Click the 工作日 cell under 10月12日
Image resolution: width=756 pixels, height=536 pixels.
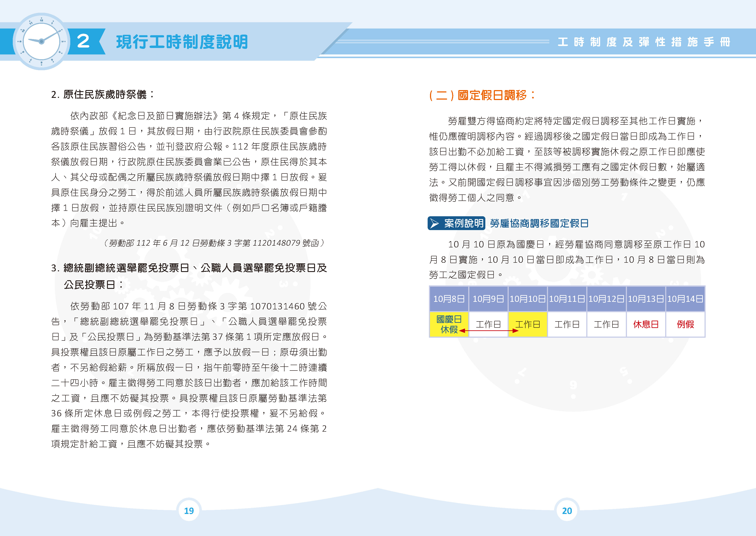click(x=606, y=324)
